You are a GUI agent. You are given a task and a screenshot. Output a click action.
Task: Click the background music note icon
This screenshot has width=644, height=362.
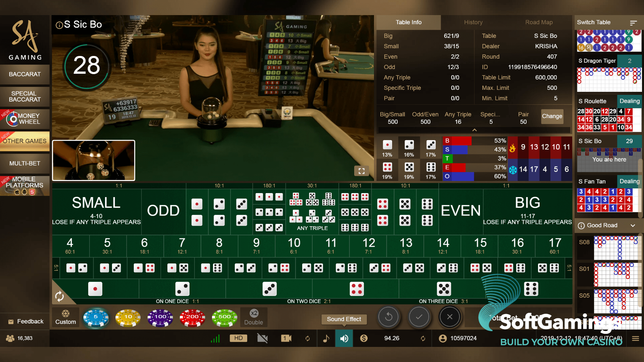coord(326,339)
